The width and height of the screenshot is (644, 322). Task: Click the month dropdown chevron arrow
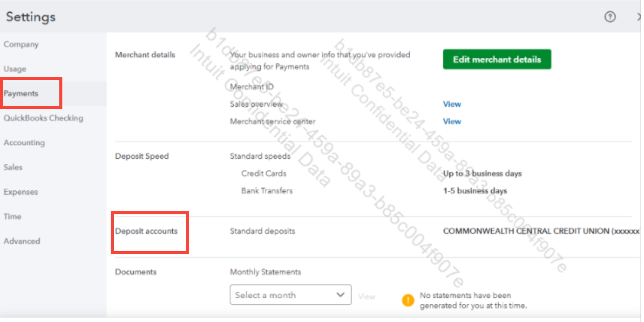tap(340, 295)
